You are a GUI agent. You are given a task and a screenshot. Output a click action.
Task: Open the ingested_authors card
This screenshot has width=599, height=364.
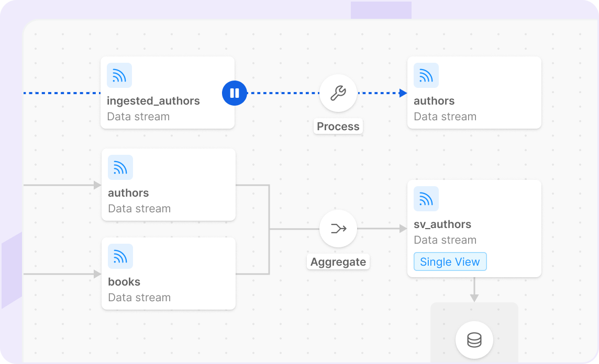pos(168,93)
